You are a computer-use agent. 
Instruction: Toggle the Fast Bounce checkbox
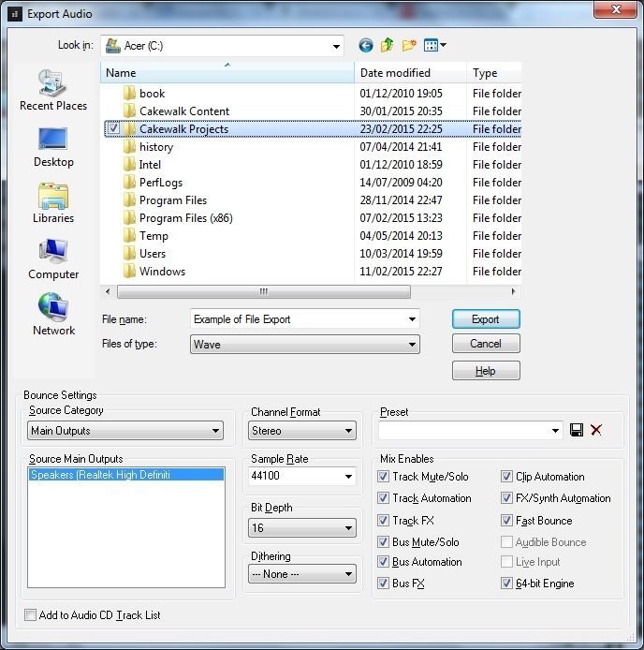507,521
